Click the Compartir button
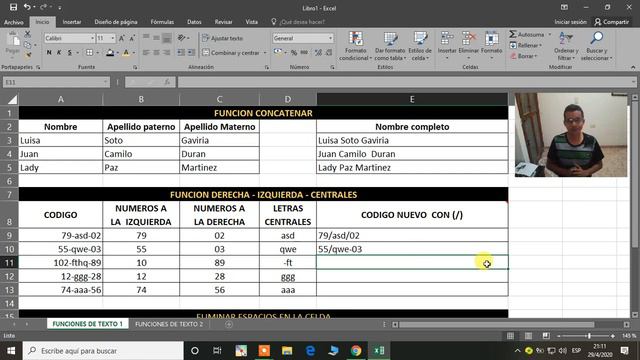Screen dimensions: 640x360 (611, 22)
